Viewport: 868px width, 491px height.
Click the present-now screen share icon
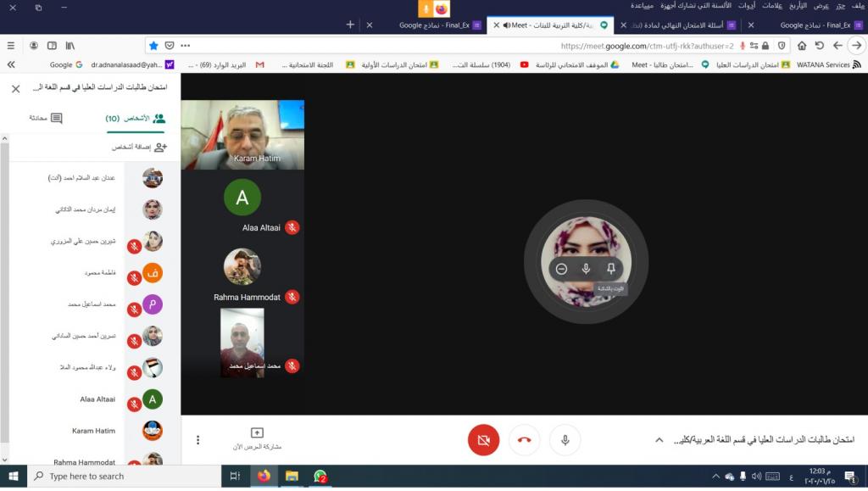(258, 433)
